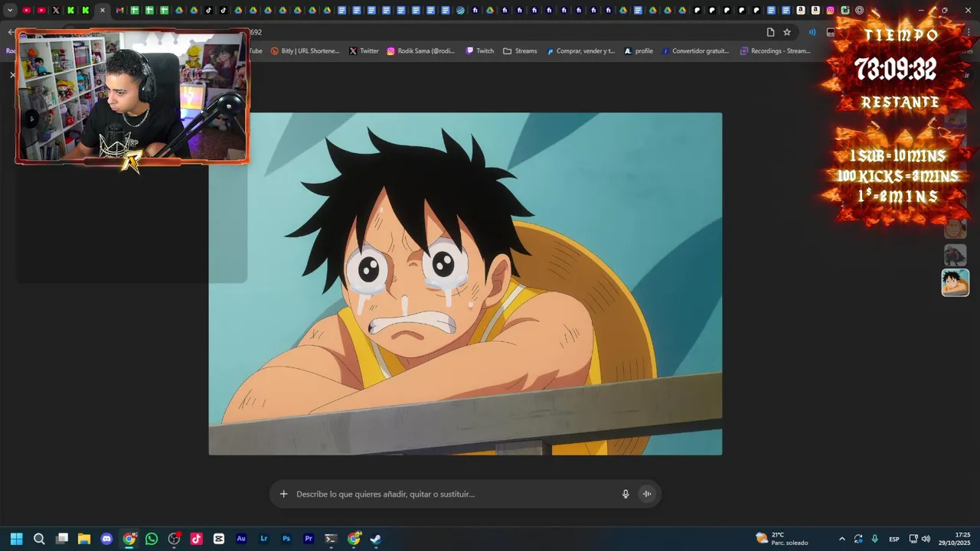
Task: Select the dark thumbnail above Luffy thumbnail
Action: (955, 255)
